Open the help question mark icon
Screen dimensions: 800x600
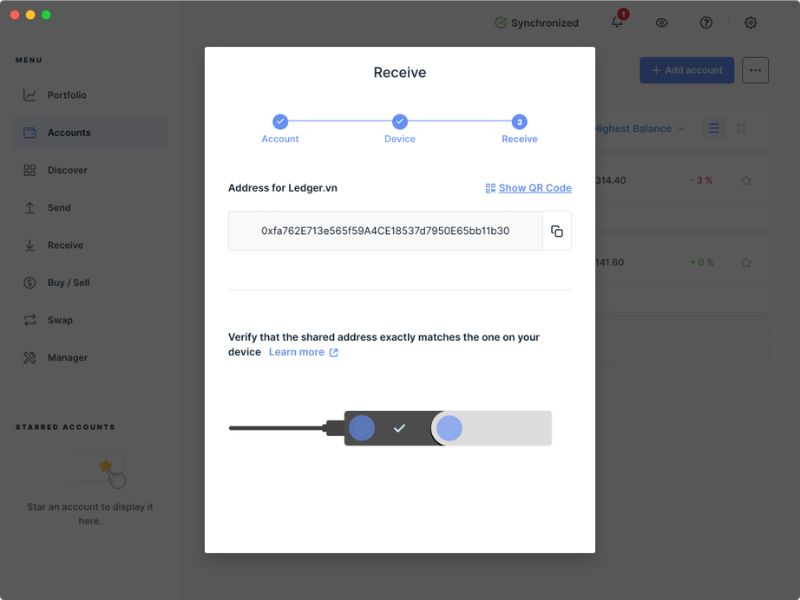click(x=706, y=22)
